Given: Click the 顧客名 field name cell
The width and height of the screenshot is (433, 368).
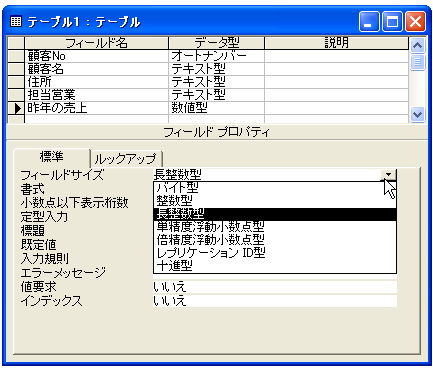Looking at the screenshot, I should click(96, 69).
